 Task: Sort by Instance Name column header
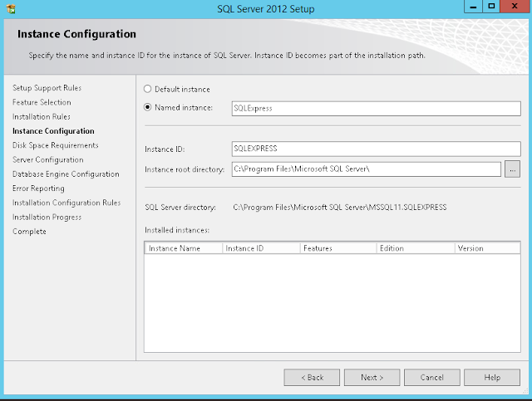(x=184, y=248)
